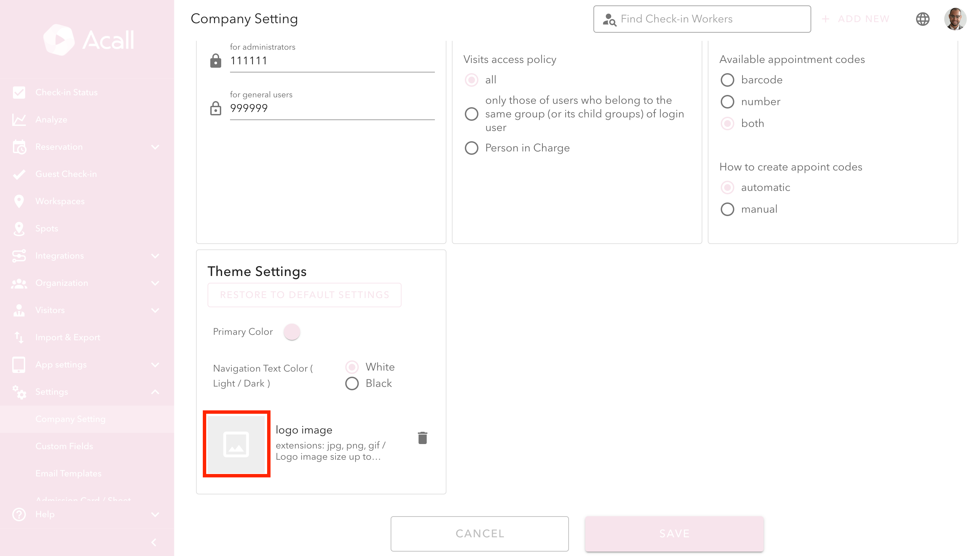Click Restore to Default Settings
The image size is (980, 556).
pos(304,295)
